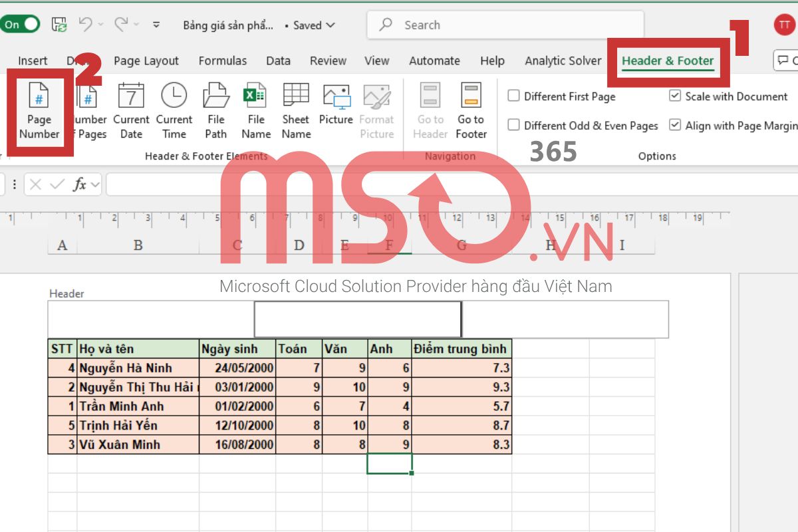Insert File Path element
798x532 pixels.
215,112
